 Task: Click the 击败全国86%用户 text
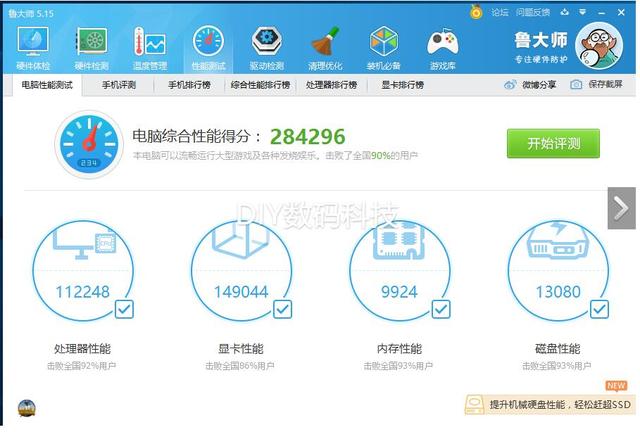[x=240, y=366]
